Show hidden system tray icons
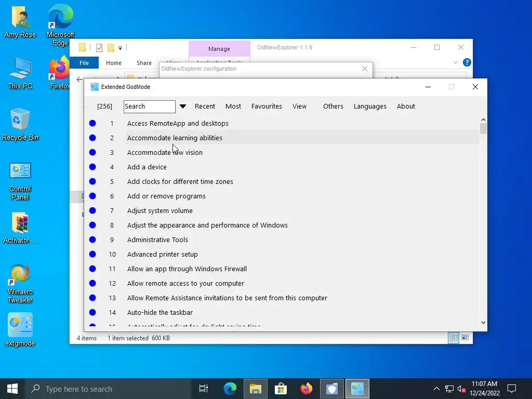Screen dimensions: 532x399 pyautogui.click(x=436, y=389)
